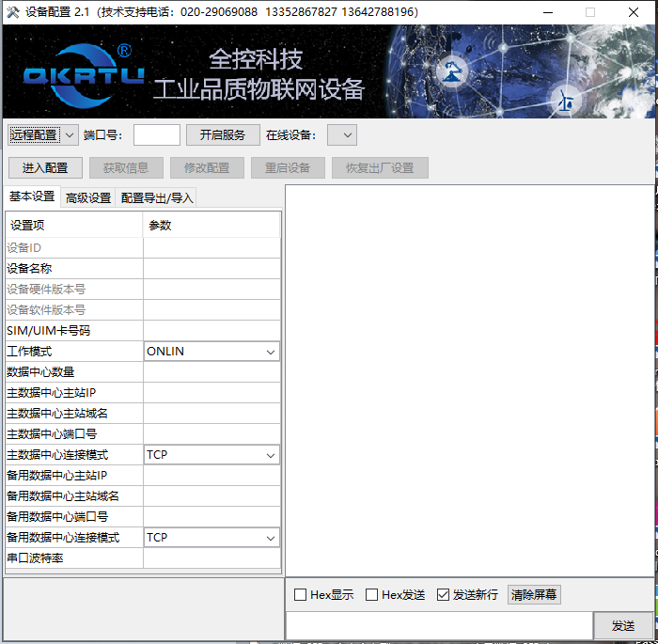The image size is (658, 644).
Task: Click the 发送 button
Action: [622, 626]
